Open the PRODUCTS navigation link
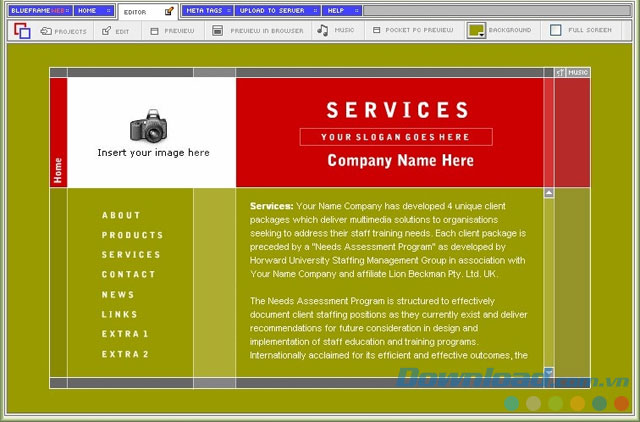Screen dimensions: 640x422 132,235
